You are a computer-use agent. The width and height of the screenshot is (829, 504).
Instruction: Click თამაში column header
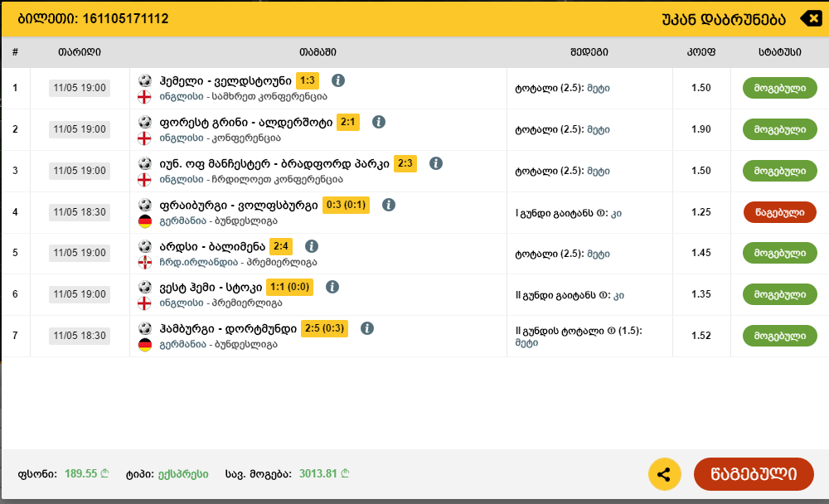[318, 52]
